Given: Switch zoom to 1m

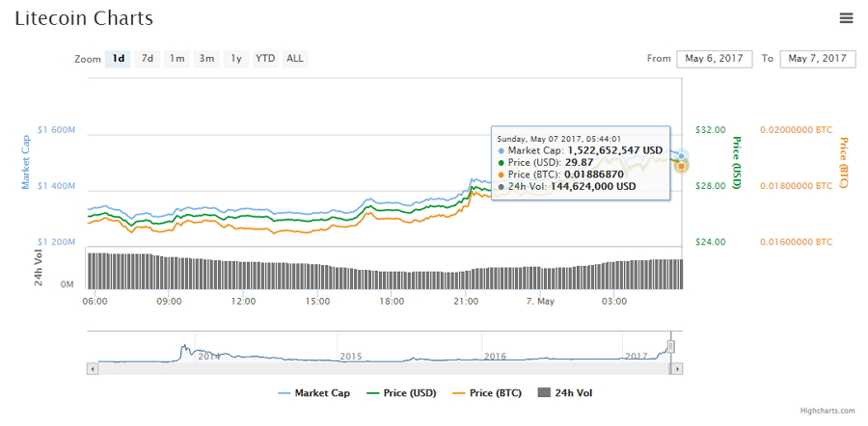Looking at the screenshot, I should (177, 59).
